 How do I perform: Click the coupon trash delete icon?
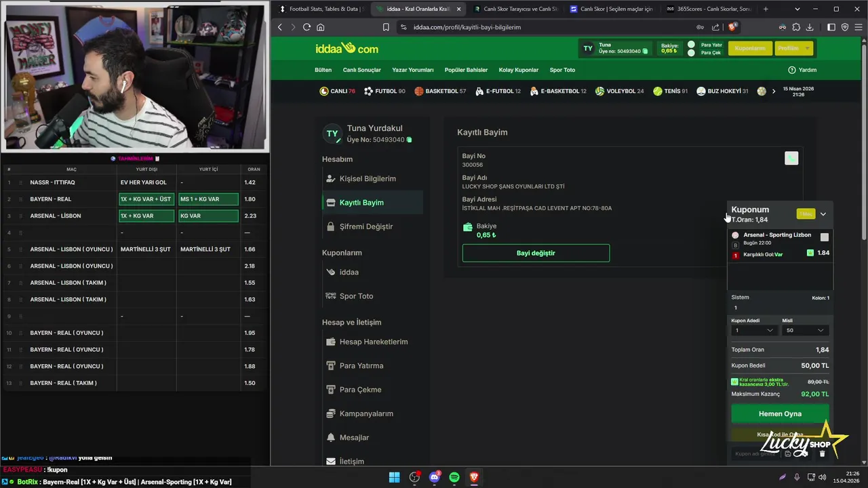tap(822, 453)
